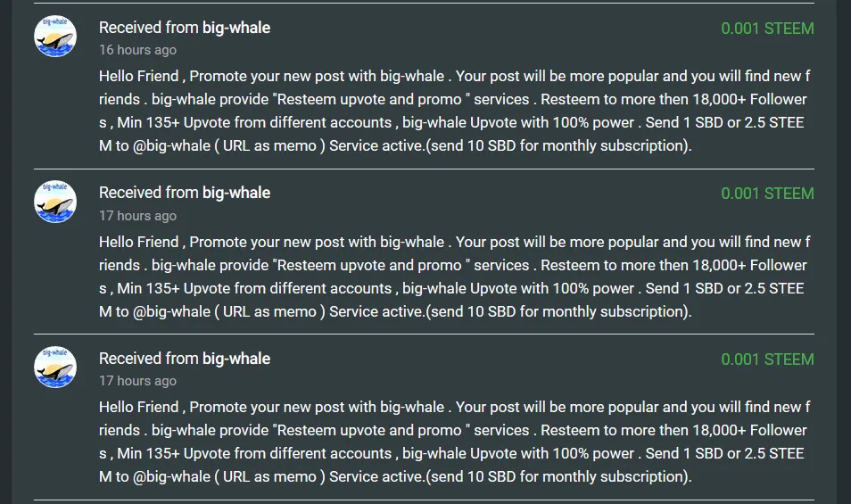851x504 pixels.
Task: Click the big-whale avatar in the bottom transaction
Action: coord(55,367)
